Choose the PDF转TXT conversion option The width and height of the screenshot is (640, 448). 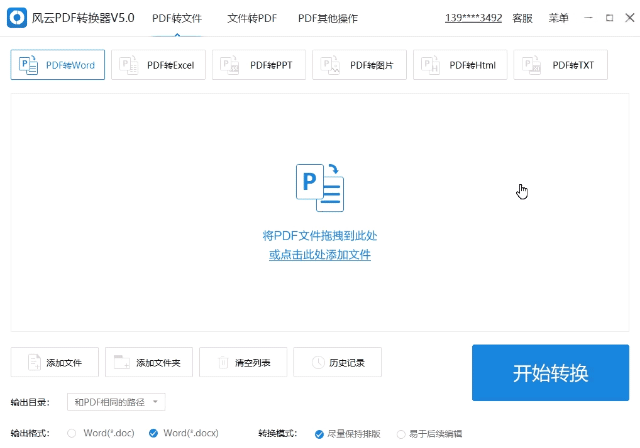pyautogui.click(x=560, y=65)
